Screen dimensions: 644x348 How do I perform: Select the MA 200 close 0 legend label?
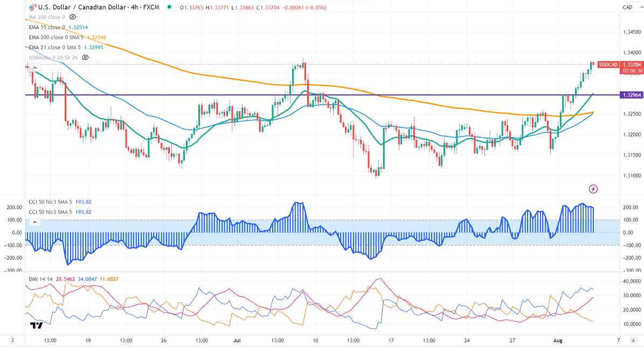47,17
